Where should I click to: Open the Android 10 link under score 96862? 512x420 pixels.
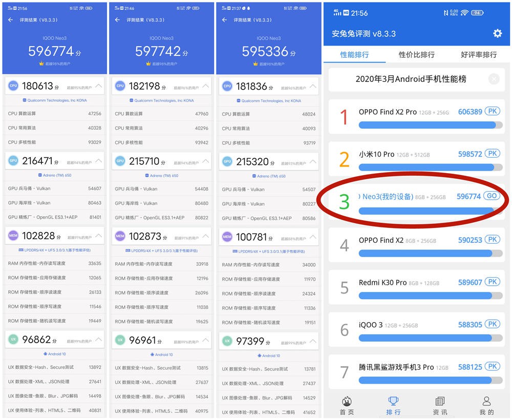pos(55,354)
